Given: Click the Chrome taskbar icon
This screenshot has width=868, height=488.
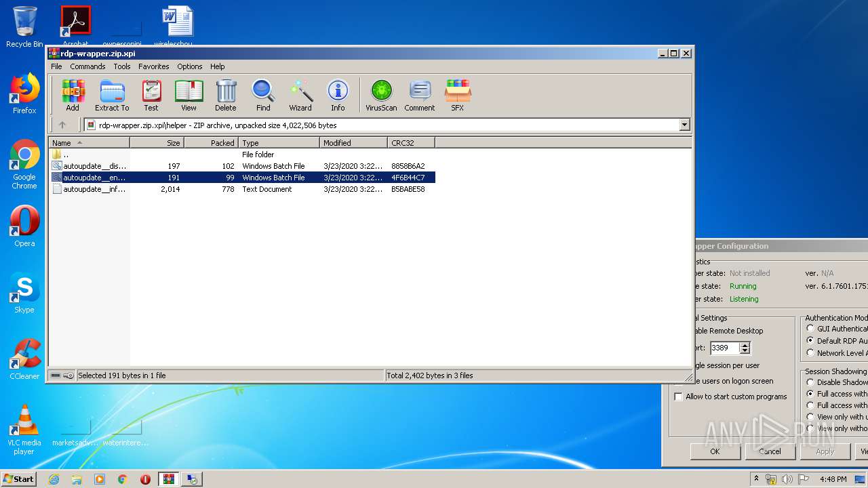Looking at the screenshot, I should point(123,479).
